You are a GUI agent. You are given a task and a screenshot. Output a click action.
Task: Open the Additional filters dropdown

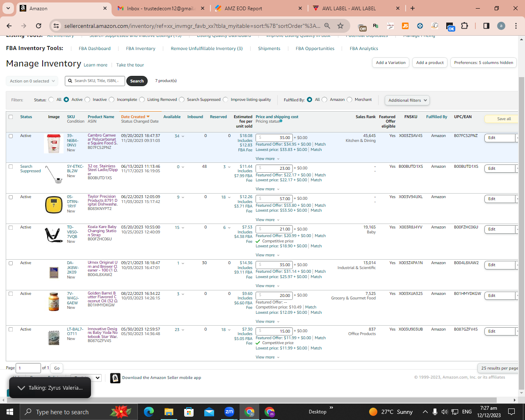pyautogui.click(x=407, y=100)
